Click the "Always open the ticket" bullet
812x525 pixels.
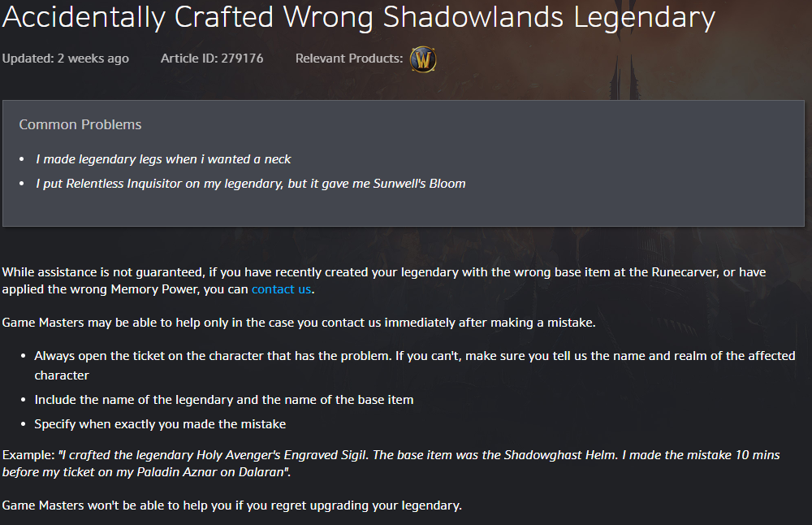click(415, 366)
